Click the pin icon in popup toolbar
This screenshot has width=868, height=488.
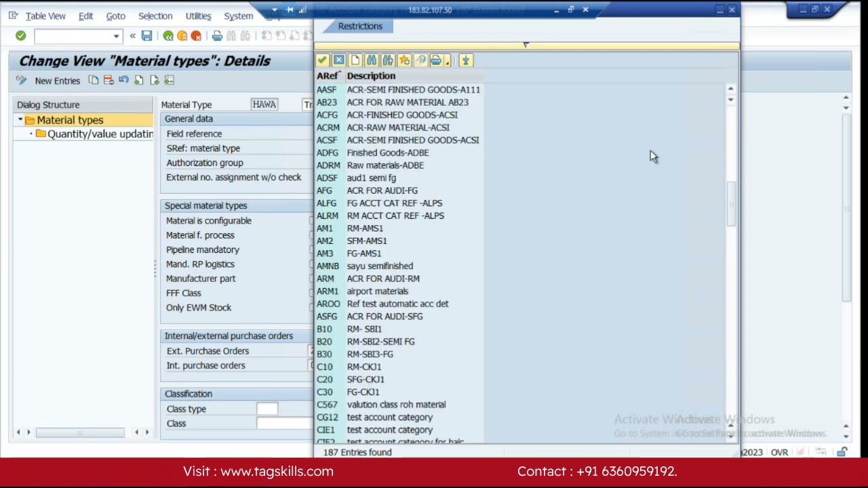465,61
